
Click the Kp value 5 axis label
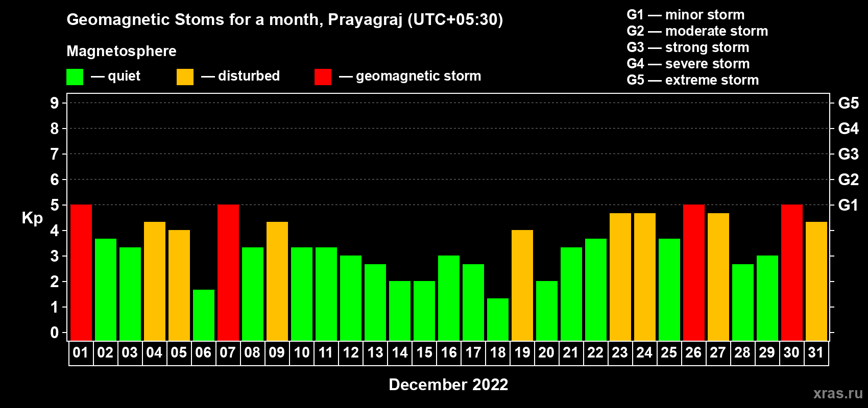point(55,205)
